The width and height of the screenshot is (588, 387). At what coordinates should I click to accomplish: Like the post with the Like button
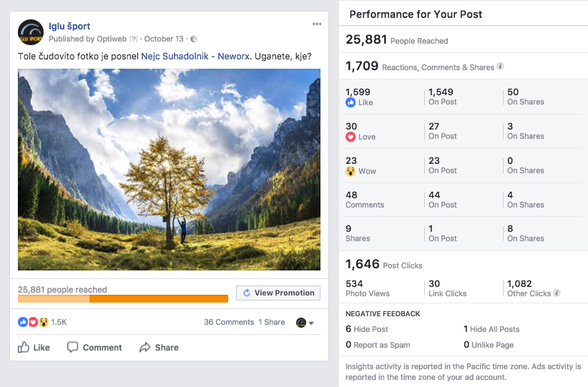click(34, 348)
